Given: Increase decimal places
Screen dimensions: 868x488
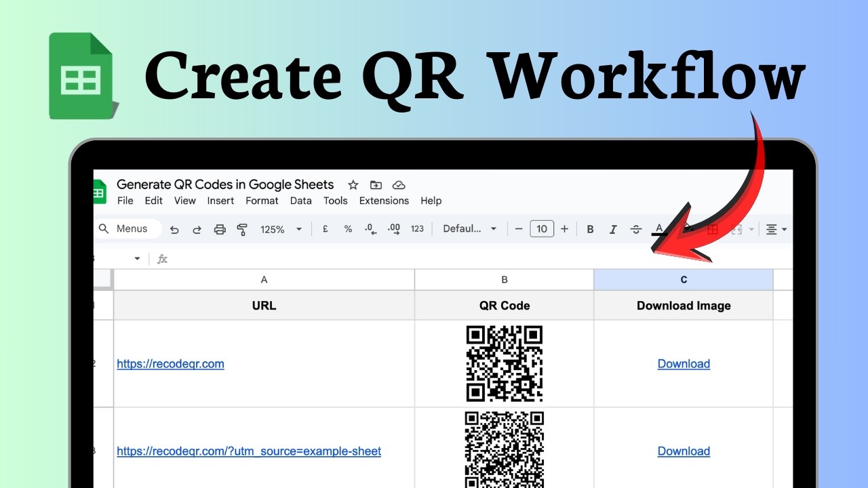Looking at the screenshot, I should click(x=394, y=229).
